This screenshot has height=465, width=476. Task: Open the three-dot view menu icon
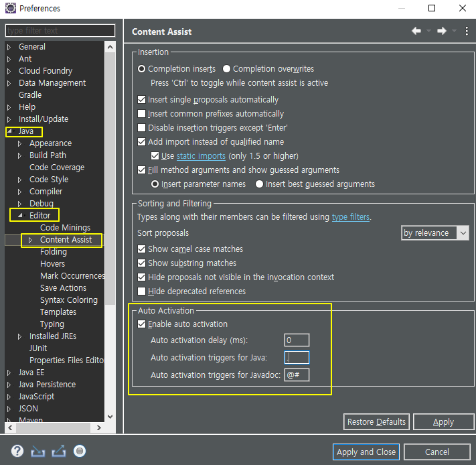[x=467, y=31]
